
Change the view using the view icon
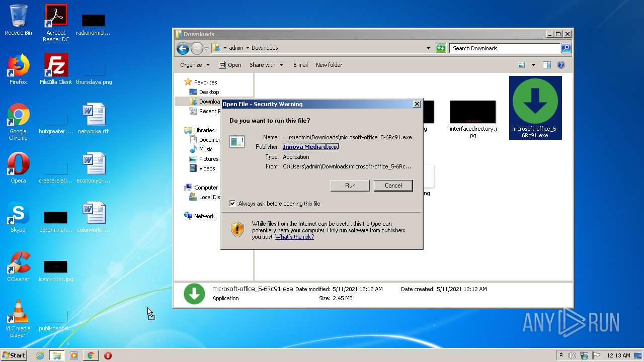tap(521, 65)
